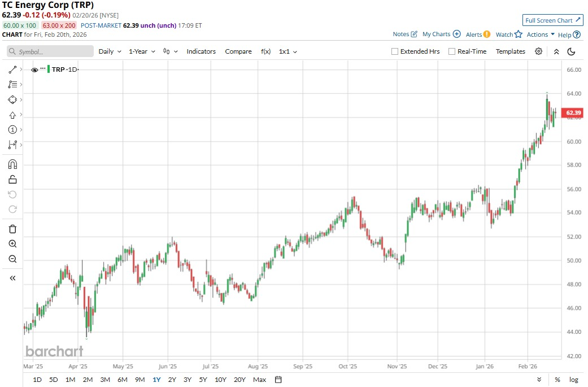Choose the arrow marker tool

coord(12,115)
